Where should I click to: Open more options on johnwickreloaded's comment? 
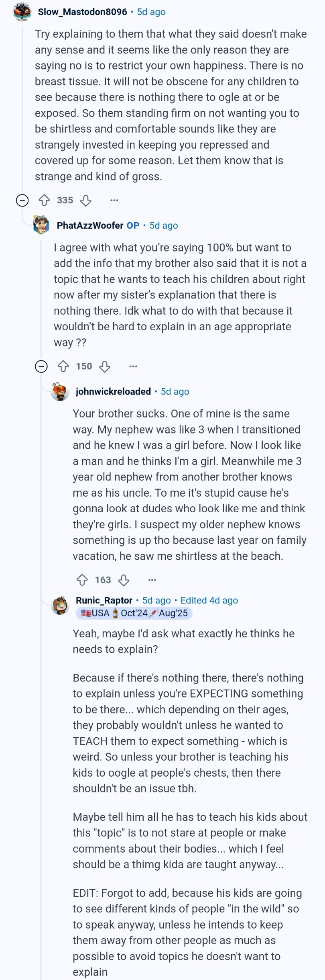(152, 580)
